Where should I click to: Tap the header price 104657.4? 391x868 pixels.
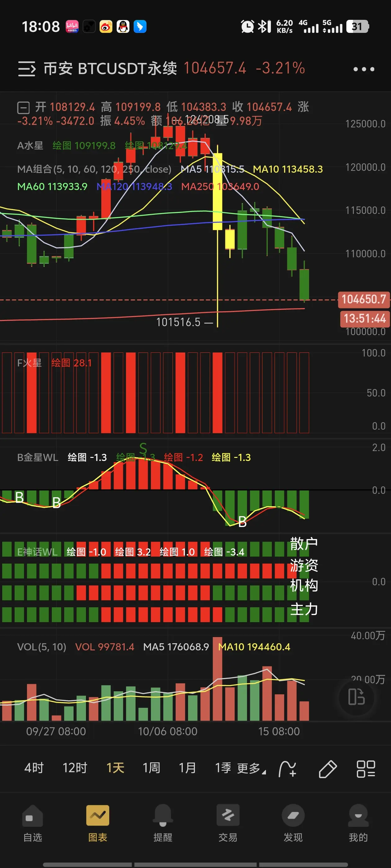(x=215, y=68)
